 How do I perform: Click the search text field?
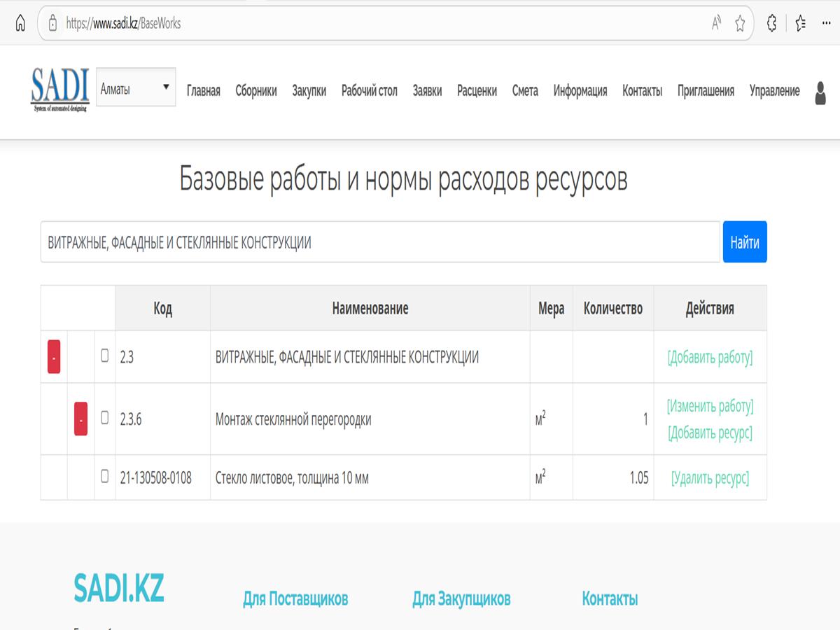(379, 242)
